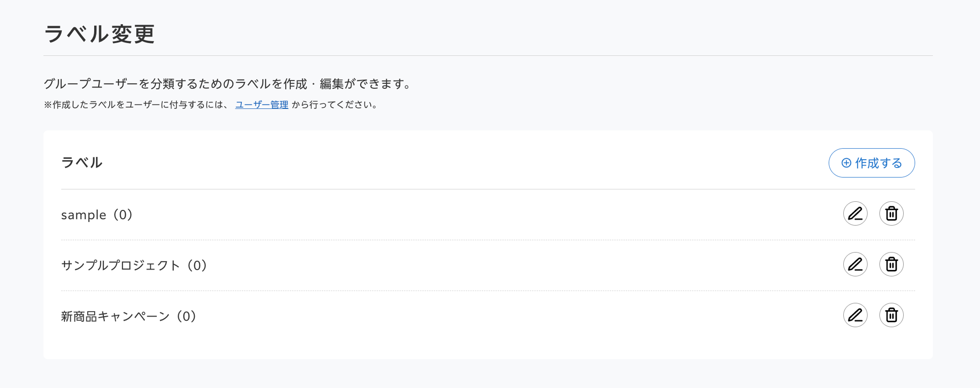Delete the sample label via trash icon
This screenshot has width=980, height=388.
pyautogui.click(x=891, y=214)
